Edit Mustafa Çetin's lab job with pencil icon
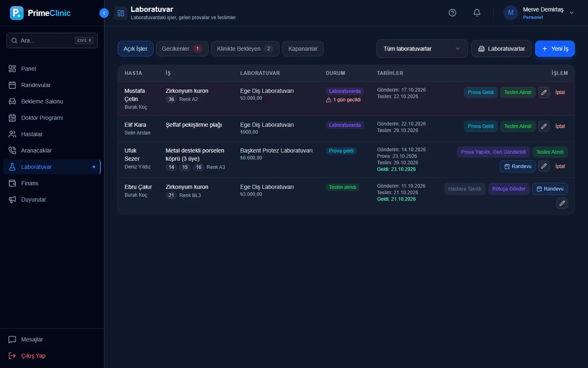 pos(544,92)
